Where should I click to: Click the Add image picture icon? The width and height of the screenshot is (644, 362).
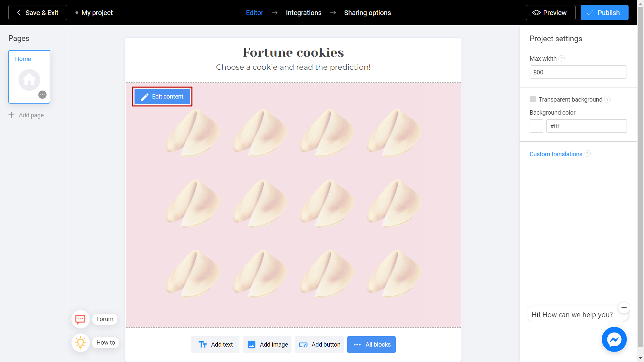click(x=252, y=345)
